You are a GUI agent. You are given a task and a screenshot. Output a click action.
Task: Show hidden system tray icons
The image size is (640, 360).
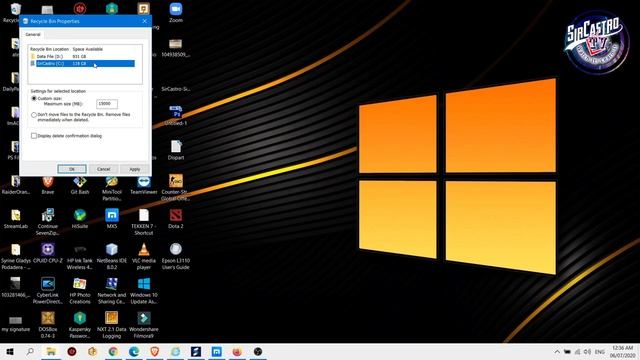557,351
